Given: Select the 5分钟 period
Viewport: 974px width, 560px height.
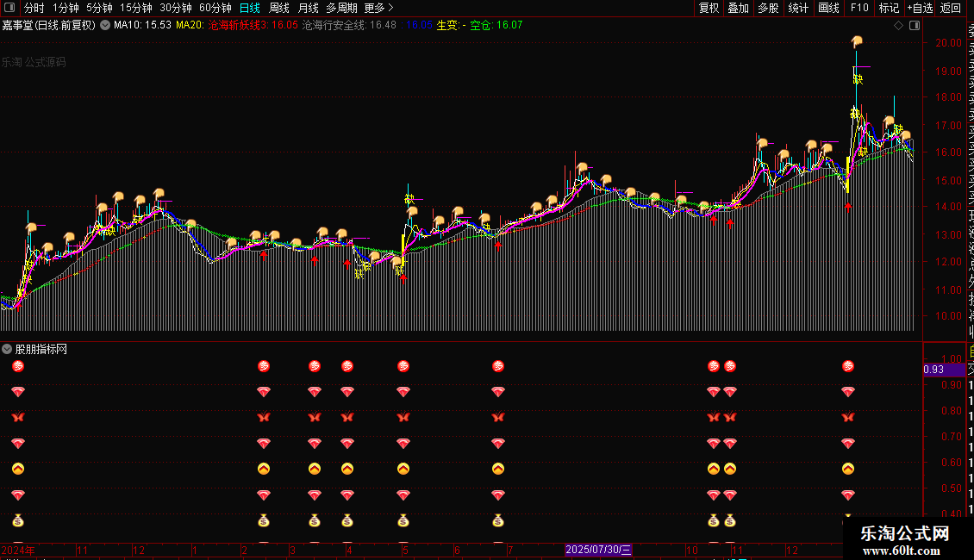Looking at the screenshot, I should coord(99,8).
